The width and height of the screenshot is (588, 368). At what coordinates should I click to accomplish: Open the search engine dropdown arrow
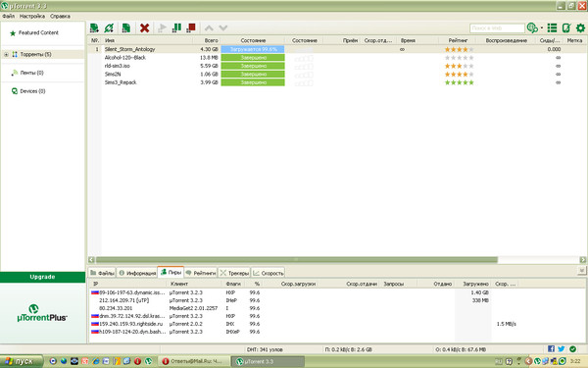point(542,27)
